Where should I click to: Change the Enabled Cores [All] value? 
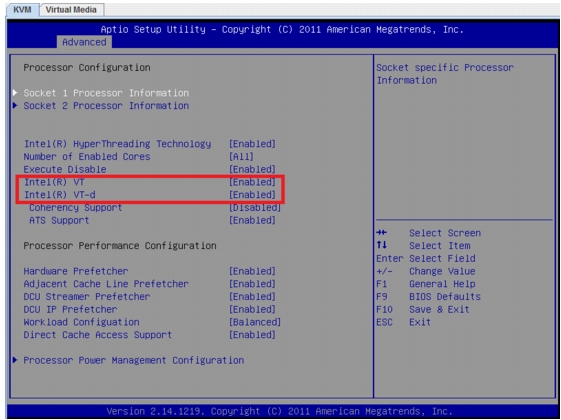pos(241,157)
